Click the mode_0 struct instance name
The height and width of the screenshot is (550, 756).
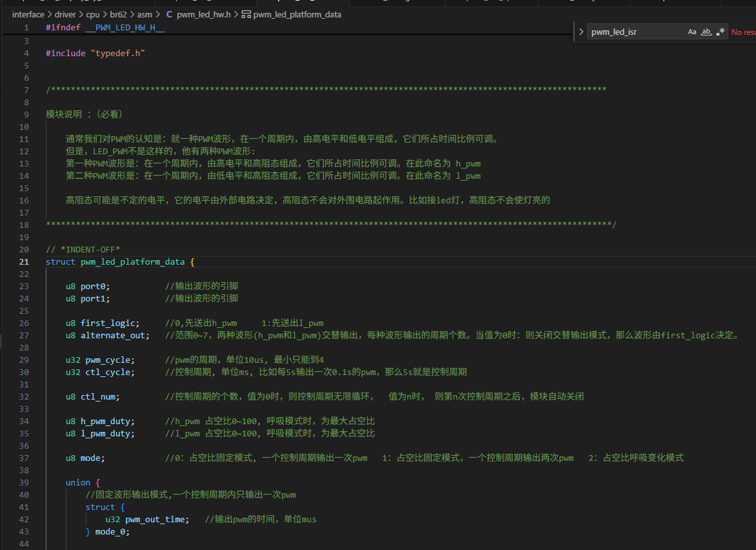pos(110,532)
